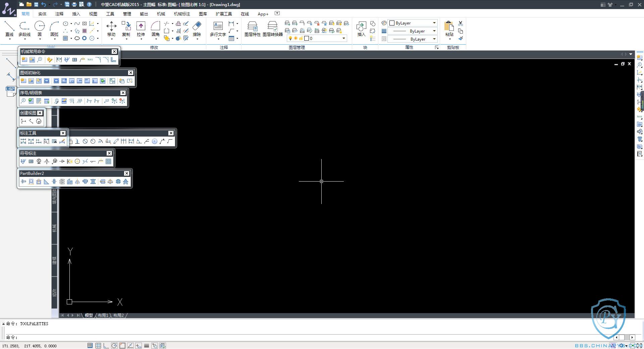Click the grid icon in 符号标注 toolbar
Image resolution: width=644 pixels, height=349 pixels.
coord(108,161)
